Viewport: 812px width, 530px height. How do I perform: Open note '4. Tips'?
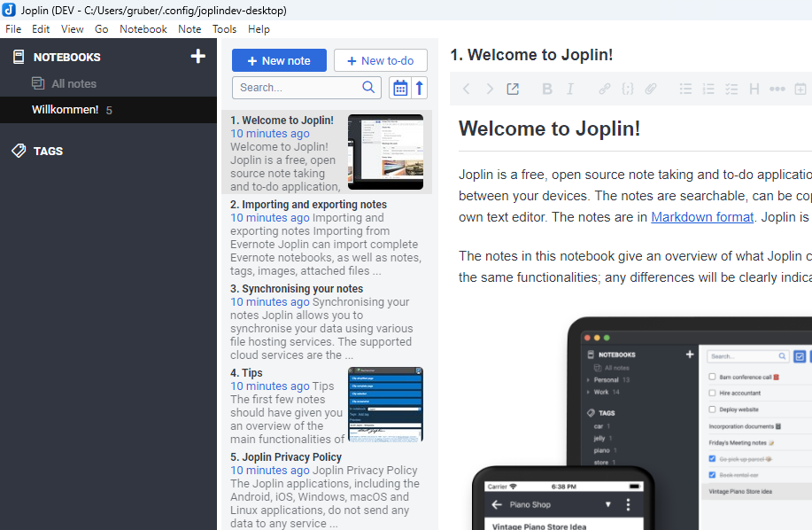click(x=327, y=405)
